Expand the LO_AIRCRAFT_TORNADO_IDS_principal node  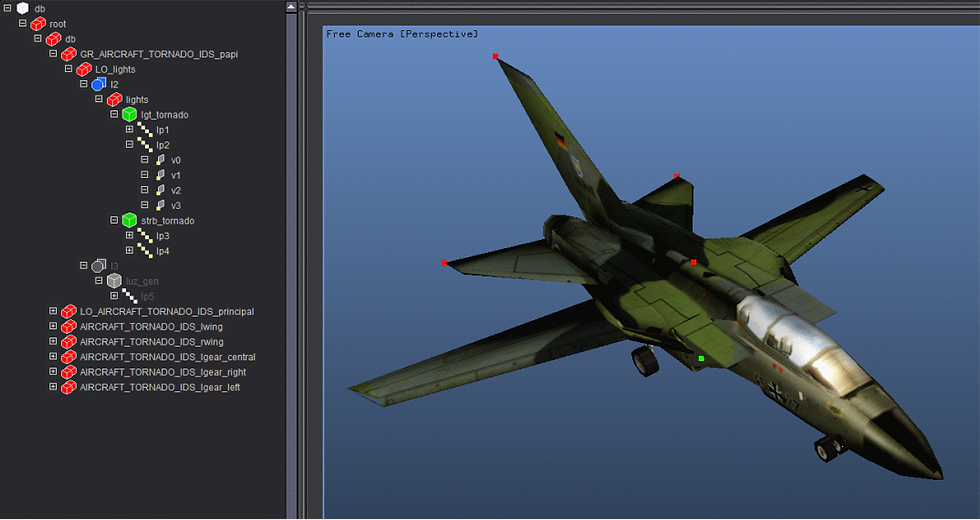(53, 311)
